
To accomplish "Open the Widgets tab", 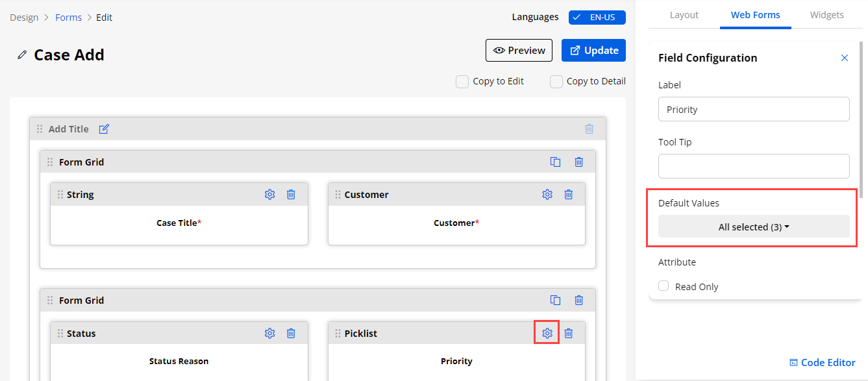I will (x=826, y=15).
